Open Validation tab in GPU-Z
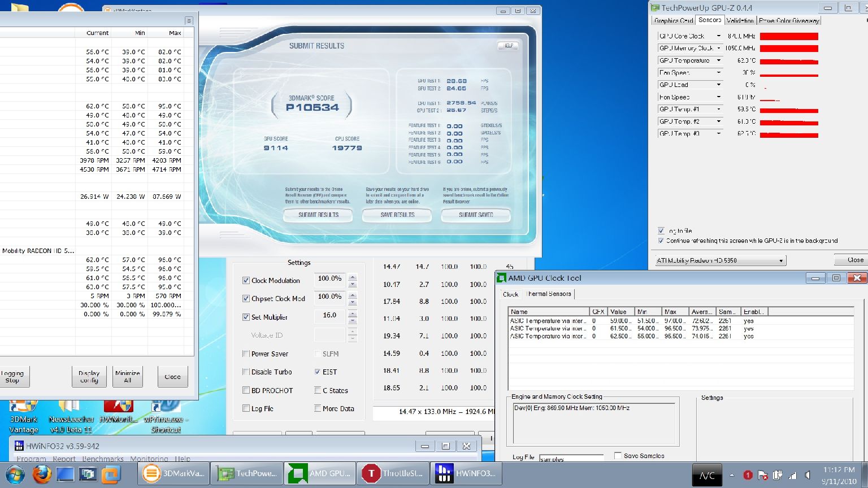868x488 pixels. 740,20
